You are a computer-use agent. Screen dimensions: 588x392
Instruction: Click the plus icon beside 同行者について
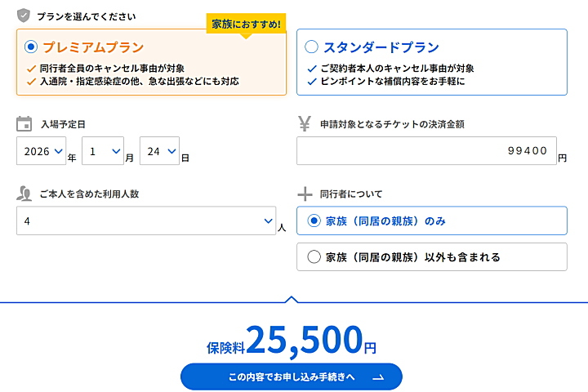305,194
